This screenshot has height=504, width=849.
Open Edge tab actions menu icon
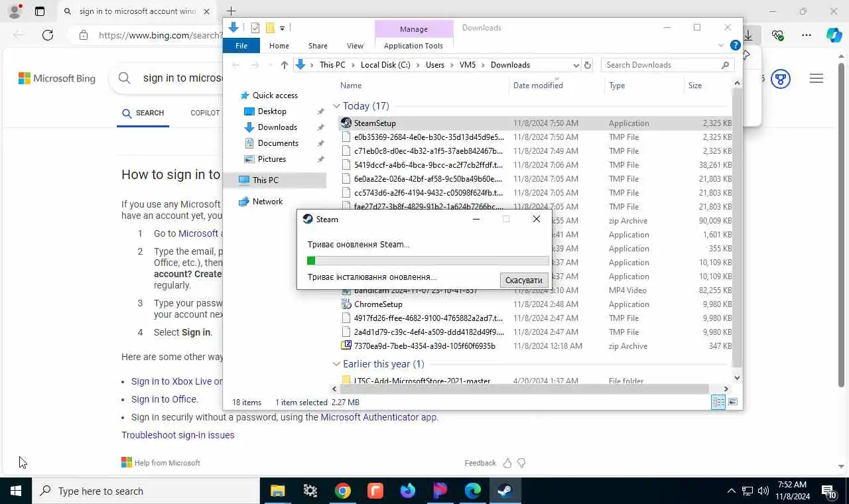click(x=40, y=11)
